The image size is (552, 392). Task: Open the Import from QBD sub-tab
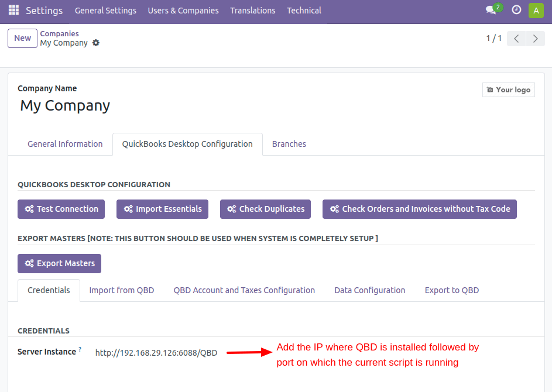pyautogui.click(x=121, y=290)
